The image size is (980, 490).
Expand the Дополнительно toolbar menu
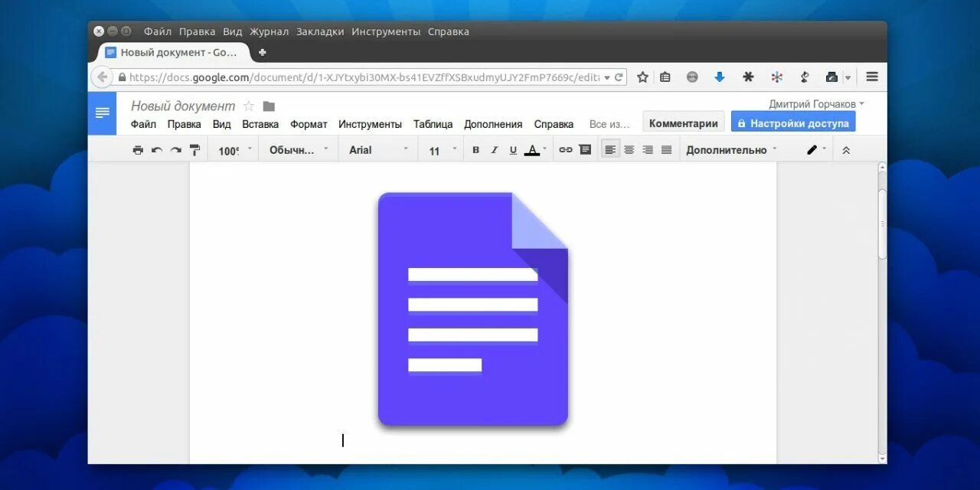(x=731, y=150)
